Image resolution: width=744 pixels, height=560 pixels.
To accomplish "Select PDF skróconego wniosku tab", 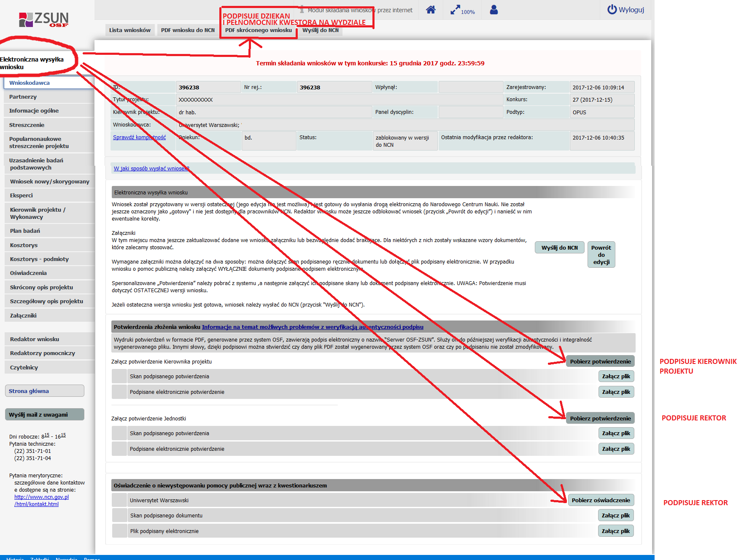I will pyautogui.click(x=258, y=30).
